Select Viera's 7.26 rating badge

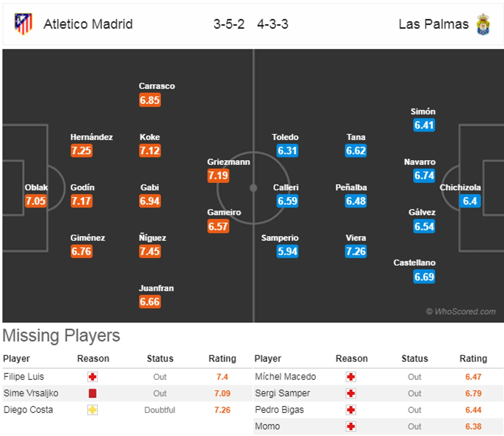coord(356,251)
